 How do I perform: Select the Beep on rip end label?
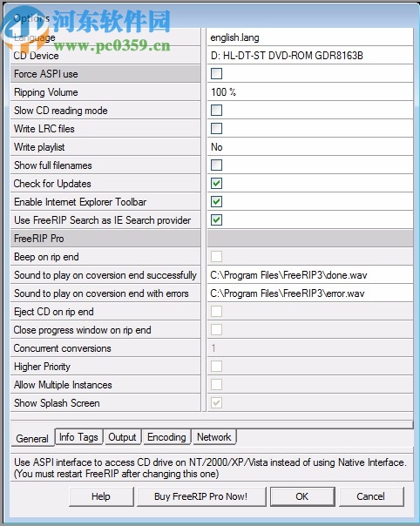(x=105, y=257)
